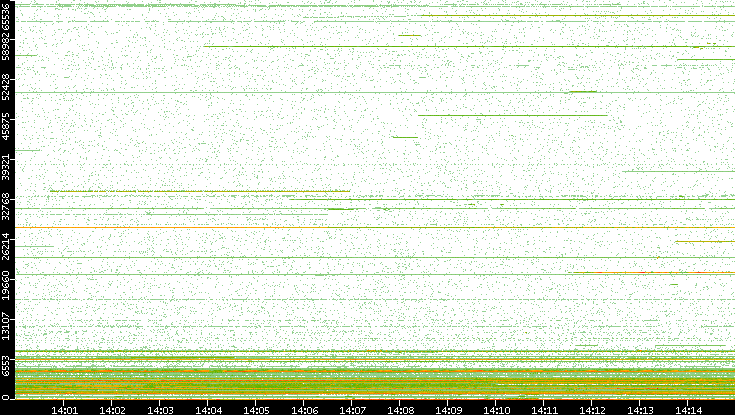Select the 14:14 time axis label
Screen dimensions: 735x415
[688, 411]
